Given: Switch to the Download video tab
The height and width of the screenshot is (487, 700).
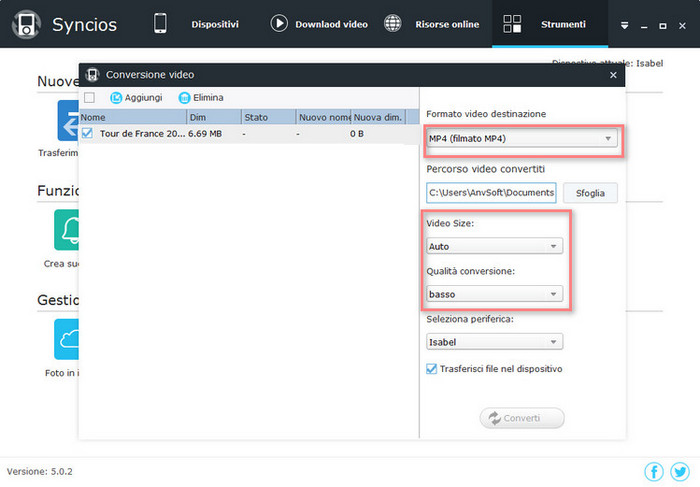Looking at the screenshot, I should pyautogui.click(x=331, y=25).
